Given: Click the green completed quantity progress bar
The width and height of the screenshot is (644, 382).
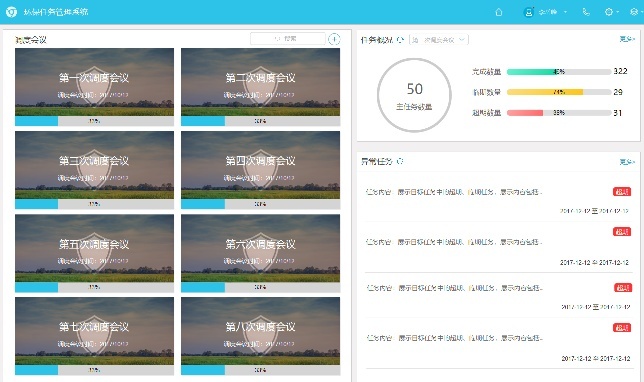Looking at the screenshot, I should coord(559,71).
